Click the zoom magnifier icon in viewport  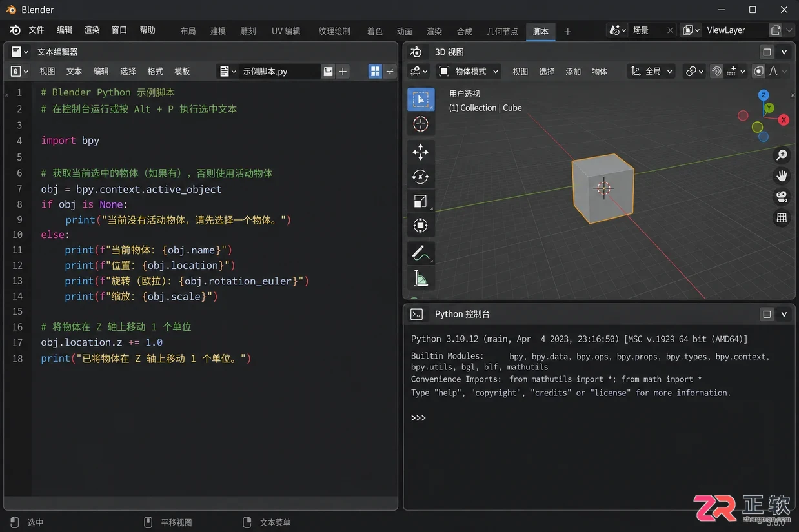pos(782,155)
